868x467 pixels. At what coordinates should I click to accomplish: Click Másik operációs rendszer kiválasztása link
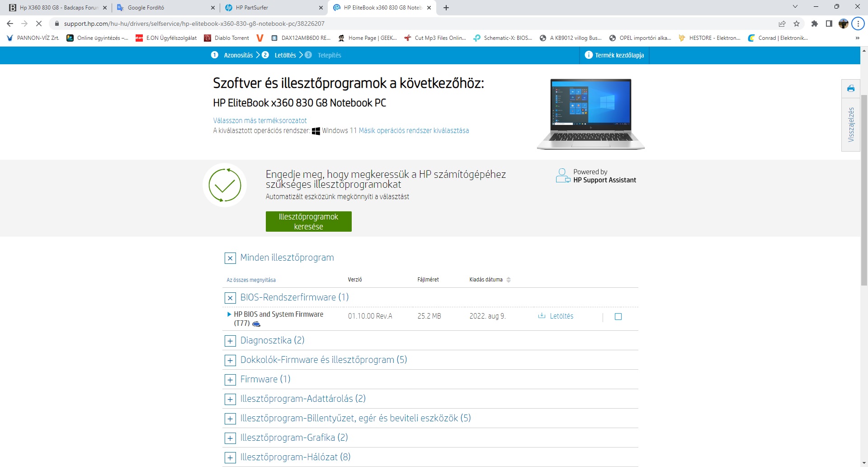[x=414, y=131]
